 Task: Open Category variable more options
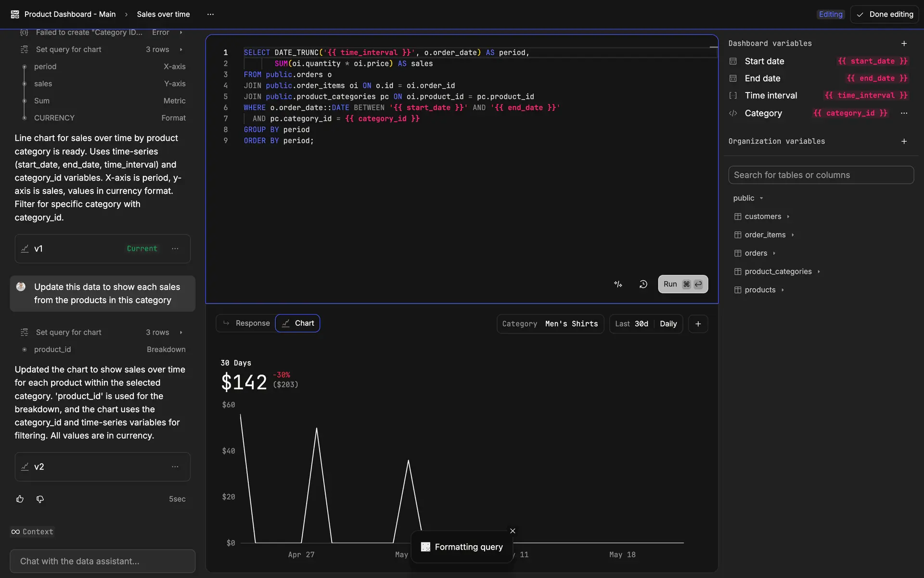click(904, 113)
